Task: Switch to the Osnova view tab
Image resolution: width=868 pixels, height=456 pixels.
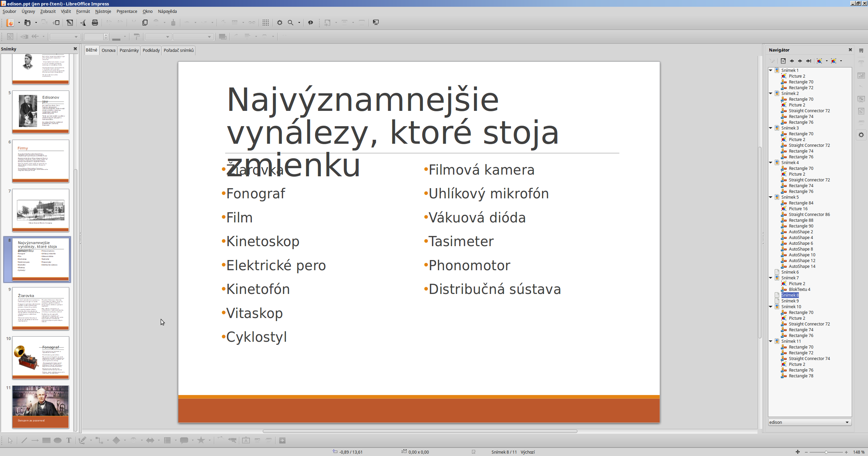Action: 108,50
